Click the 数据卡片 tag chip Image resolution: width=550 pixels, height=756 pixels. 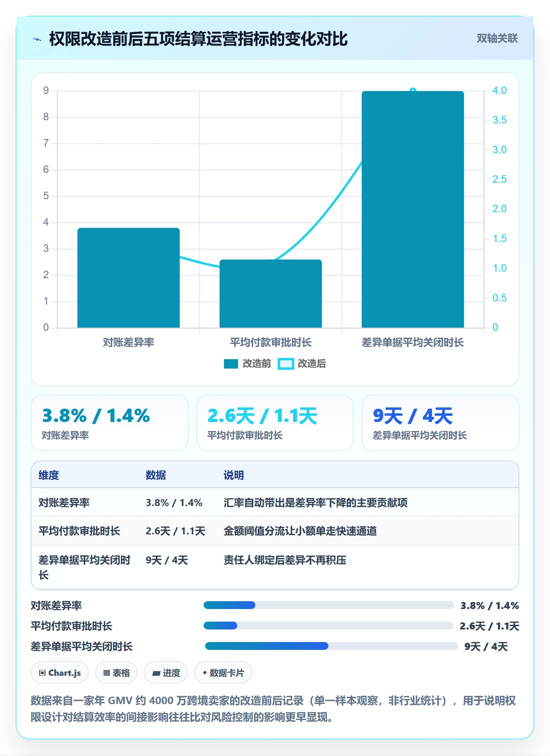pos(223,673)
